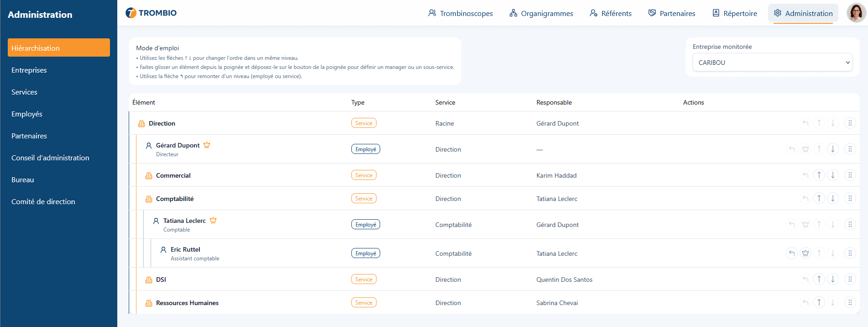Move Ressources Humaines service up

(819, 302)
